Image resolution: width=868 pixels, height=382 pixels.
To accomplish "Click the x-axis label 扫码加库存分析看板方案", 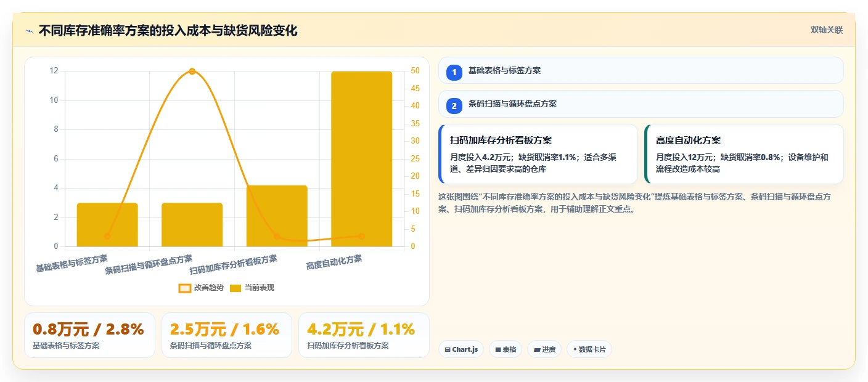I will [233, 264].
